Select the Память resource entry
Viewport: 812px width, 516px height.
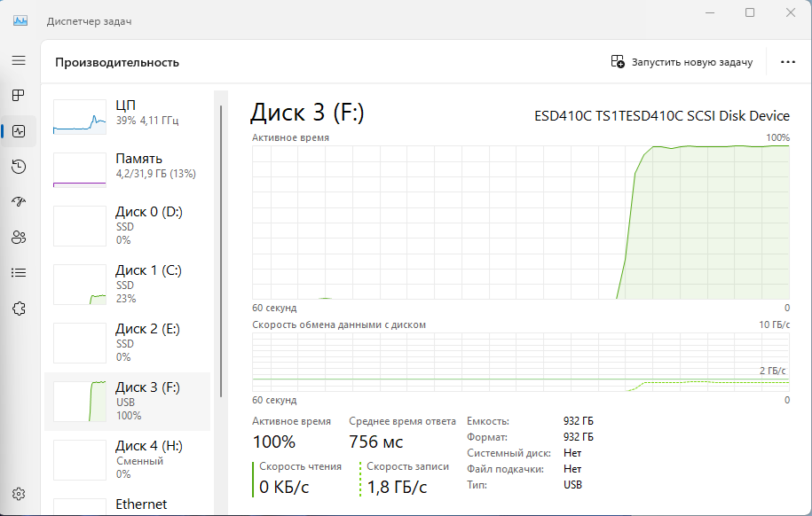[x=127, y=168]
